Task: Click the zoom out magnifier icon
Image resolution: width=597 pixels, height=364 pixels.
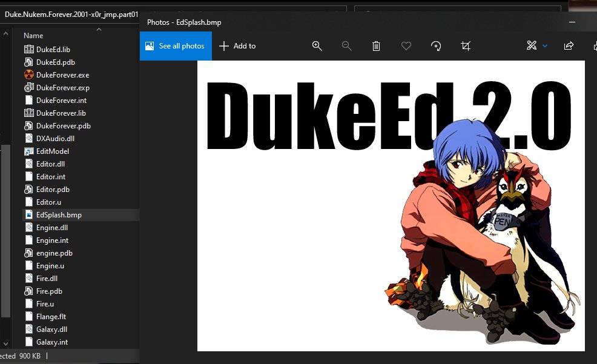Action: (x=346, y=46)
